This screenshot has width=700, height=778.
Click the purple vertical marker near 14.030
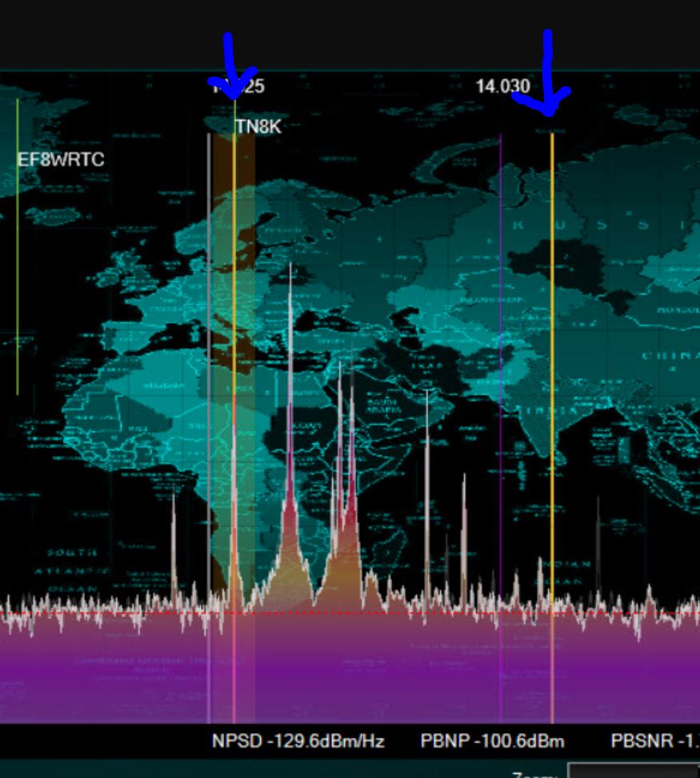(501, 320)
